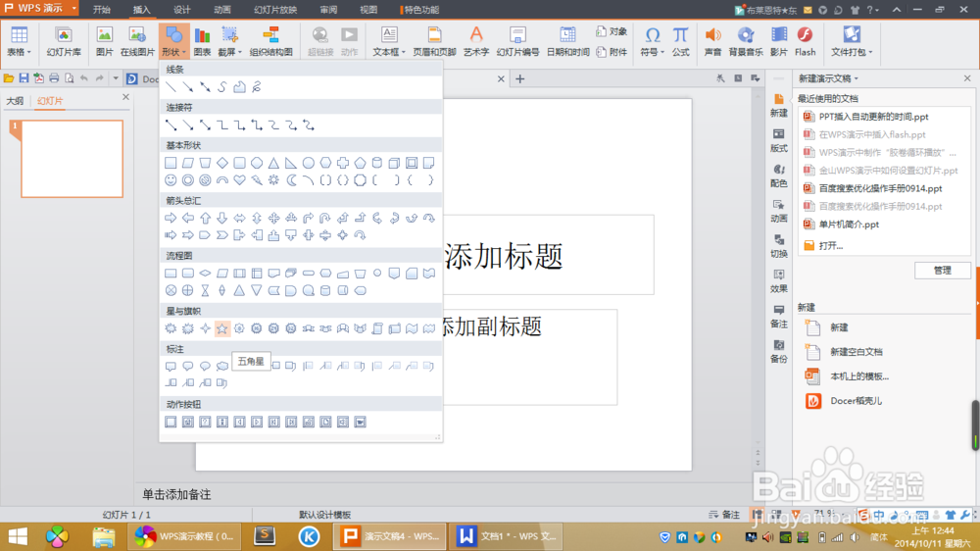This screenshot has width=980, height=551.
Task: Insert slide number
Action: tap(517, 41)
